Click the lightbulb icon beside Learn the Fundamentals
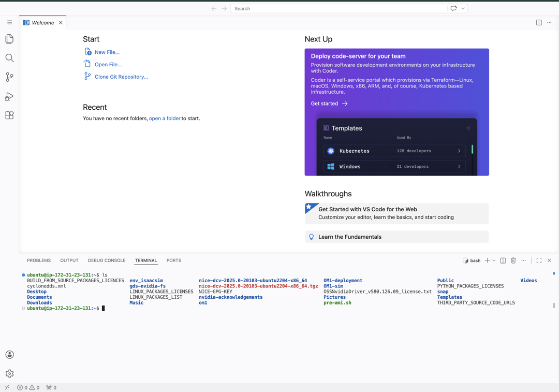The width and height of the screenshot is (559, 392). [311, 237]
